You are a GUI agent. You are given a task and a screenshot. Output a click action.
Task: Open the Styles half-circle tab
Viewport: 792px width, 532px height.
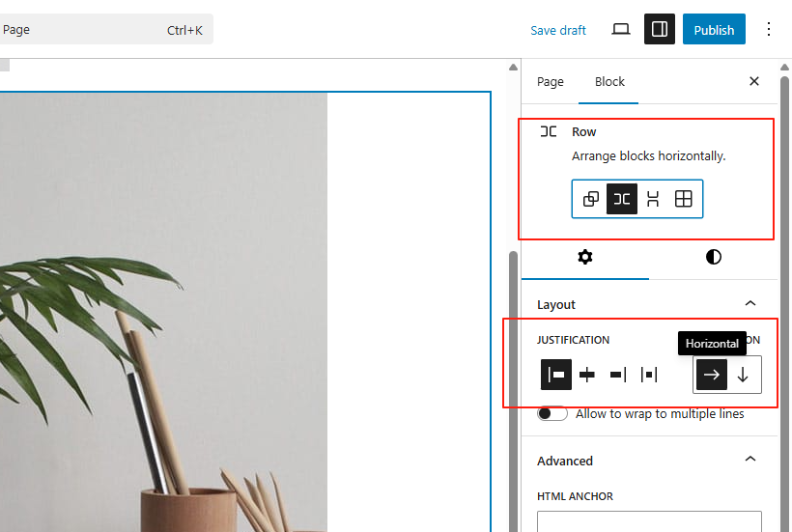click(x=714, y=257)
